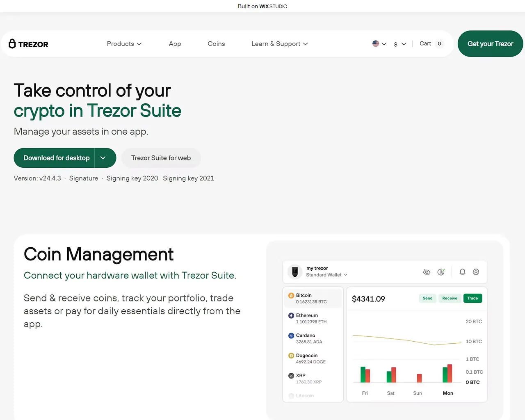The image size is (525, 420).
Task: Open the Products menu
Action: [124, 44]
